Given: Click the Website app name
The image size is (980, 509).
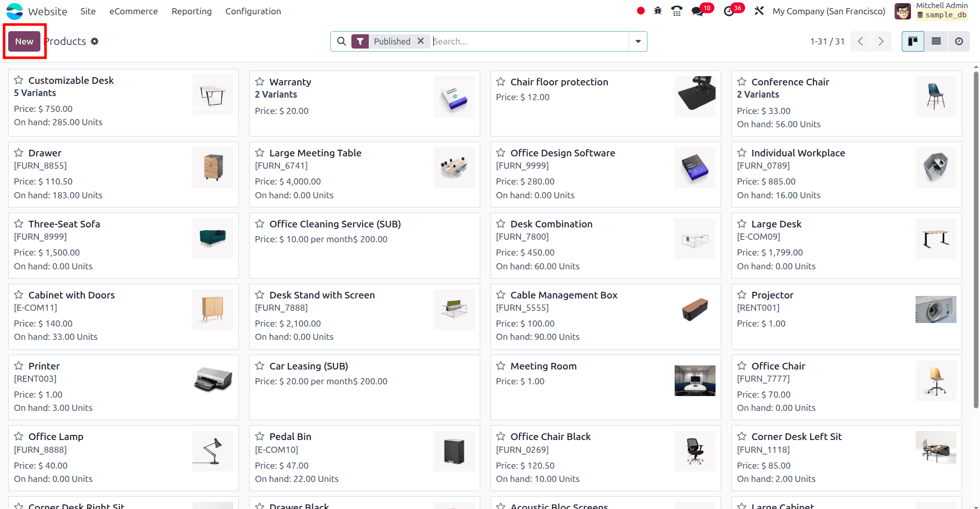Looking at the screenshot, I should pyautogui.click(x=48, y=11).
